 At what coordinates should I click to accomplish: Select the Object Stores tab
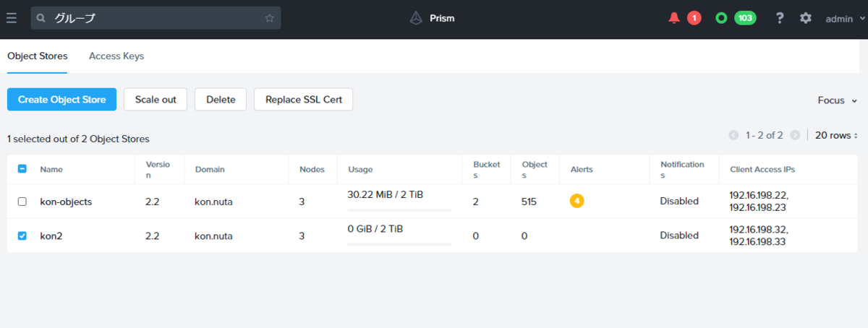38,56
